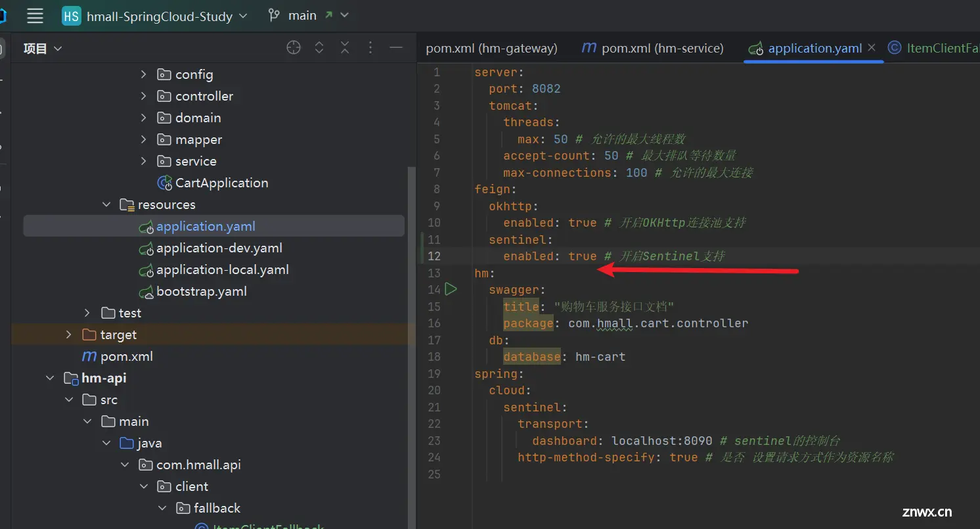
Task: Click 'http-method-specify: true' line
Action: [608, 457]
